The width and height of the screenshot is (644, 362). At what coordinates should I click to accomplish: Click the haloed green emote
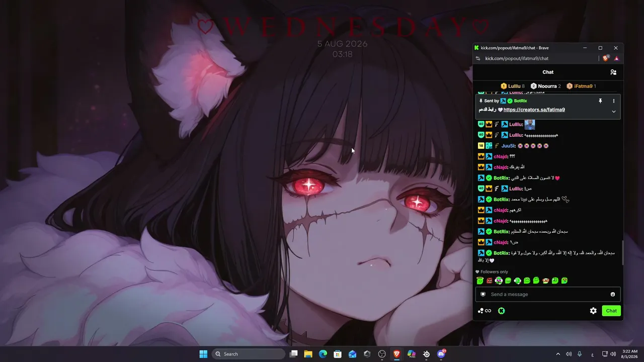point(480,281)
